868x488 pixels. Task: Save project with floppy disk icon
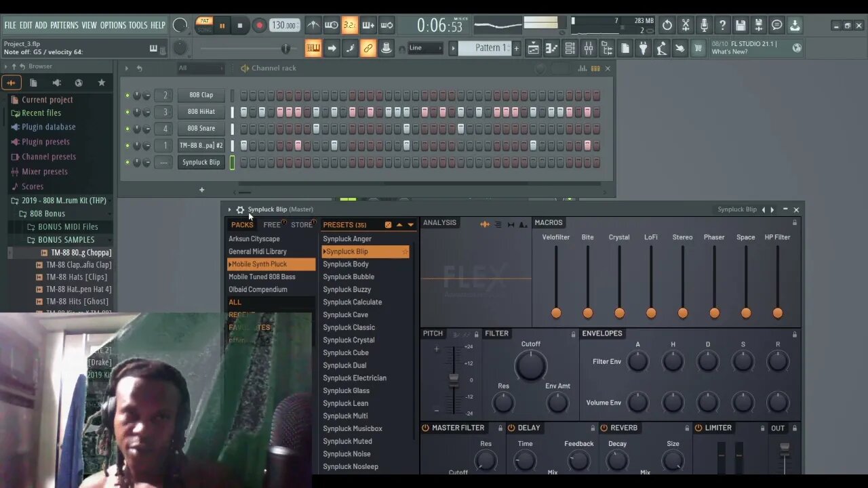[741, 26]
